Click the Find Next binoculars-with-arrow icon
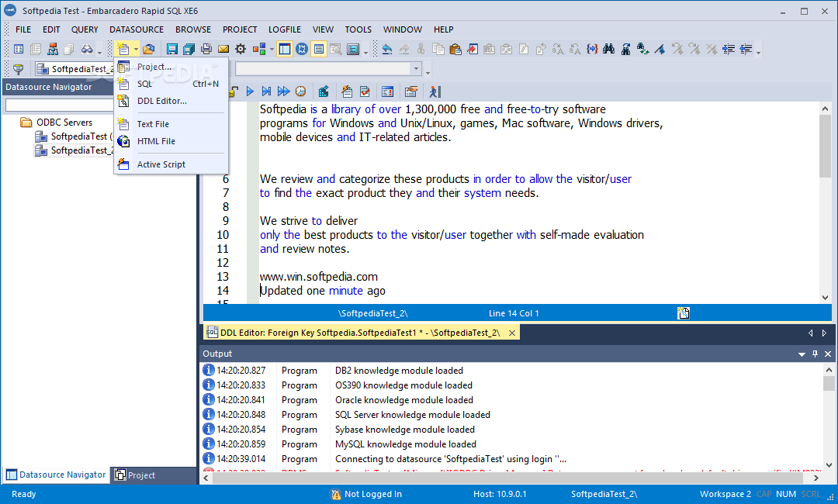The height and width of the screenshot is (504, 838). click(x=626, y=49)
